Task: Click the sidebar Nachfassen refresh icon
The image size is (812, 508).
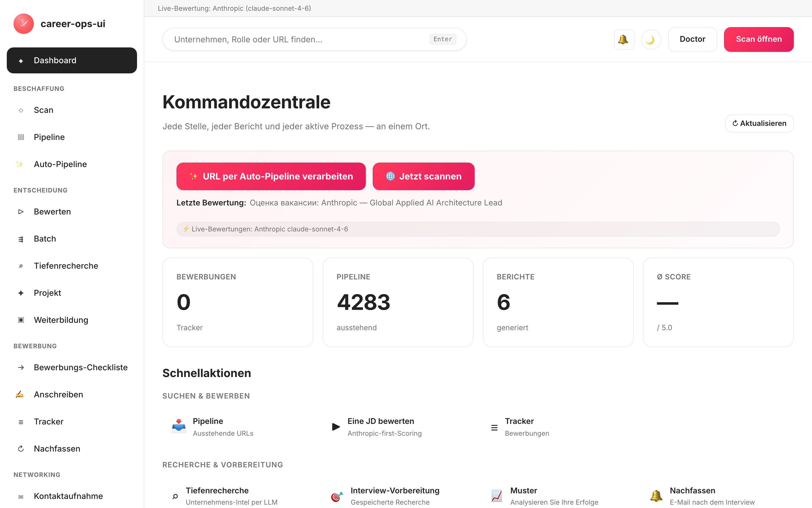Action: point(21,449)
